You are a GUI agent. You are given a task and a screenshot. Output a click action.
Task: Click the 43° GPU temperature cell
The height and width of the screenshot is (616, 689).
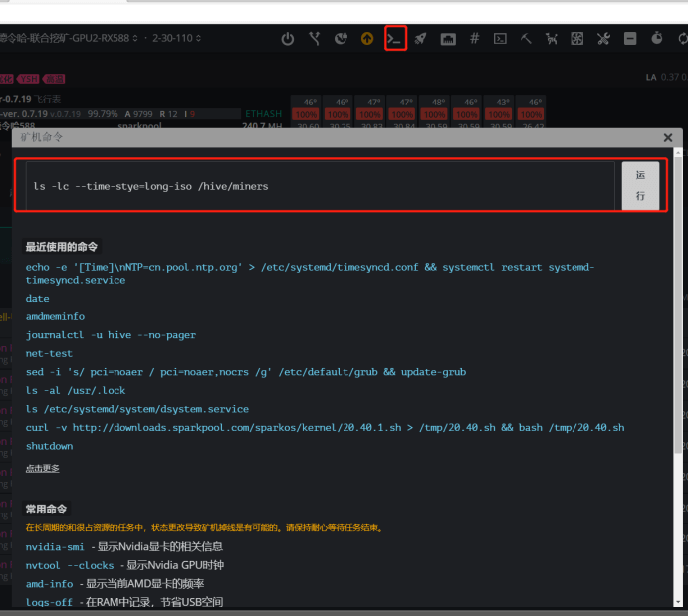point(499,102)
